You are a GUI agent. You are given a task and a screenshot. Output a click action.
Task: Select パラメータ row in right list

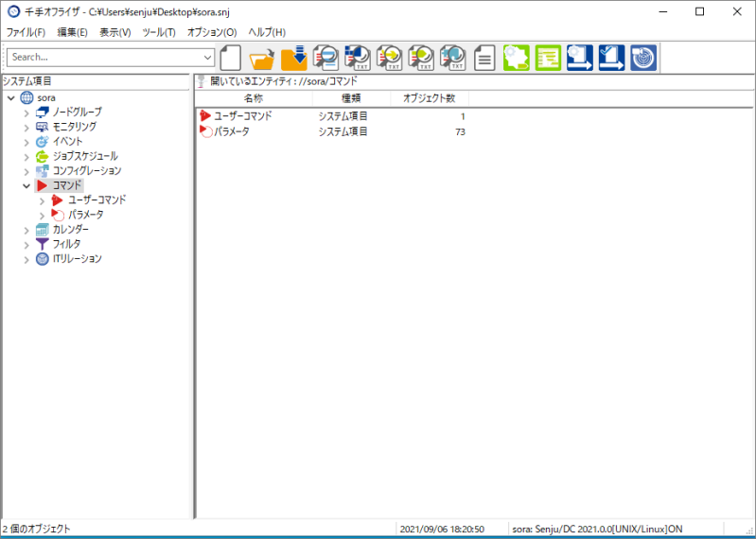(x=332, y=131)
